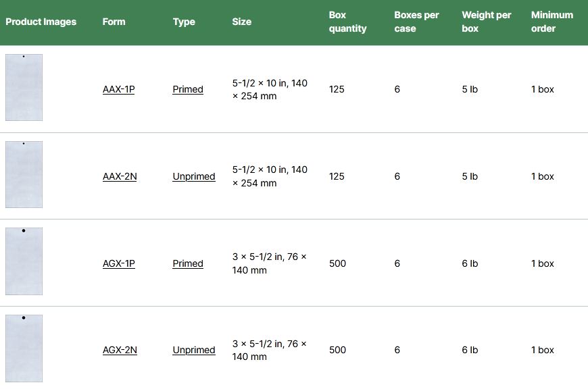Click the Unprimed link in AGX-2N row
The image size is (588, 389).
click(x=194, y=350)
